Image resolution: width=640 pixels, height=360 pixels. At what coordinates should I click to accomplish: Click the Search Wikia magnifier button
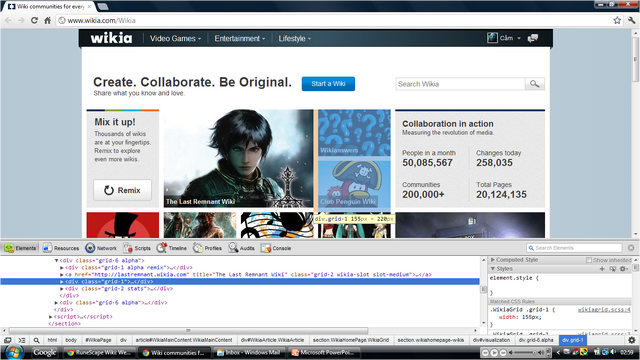(x=535, y=84)
